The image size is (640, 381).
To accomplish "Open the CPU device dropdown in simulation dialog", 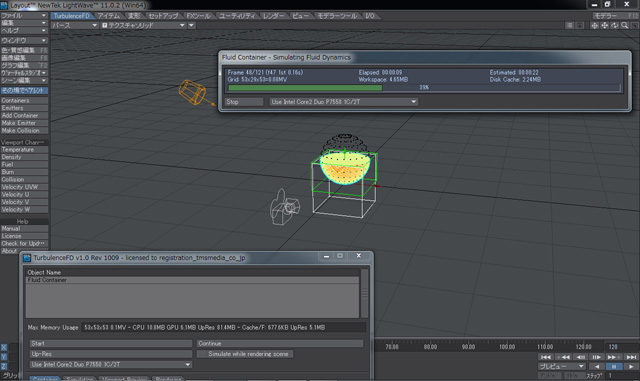I will tap(343, 102).
